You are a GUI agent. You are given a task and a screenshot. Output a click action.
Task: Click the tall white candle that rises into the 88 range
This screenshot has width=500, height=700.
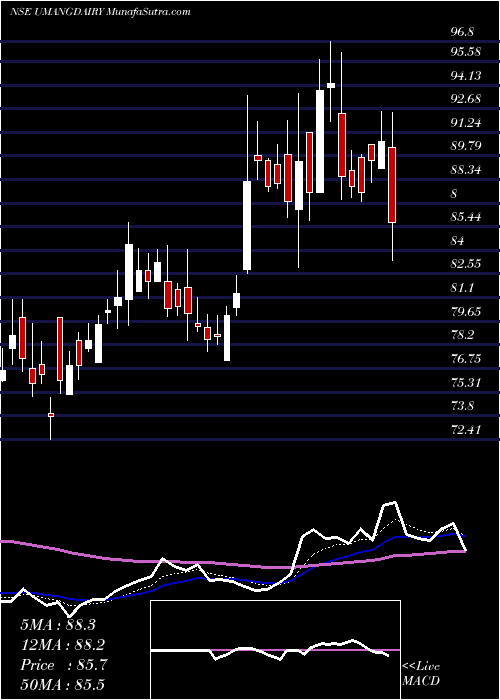(x=247, y=225)
